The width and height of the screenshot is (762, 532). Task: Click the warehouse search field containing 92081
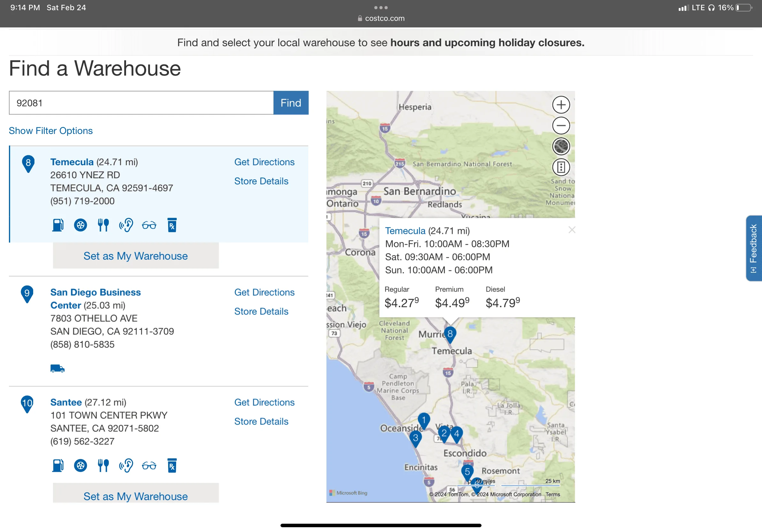[141, 103]
